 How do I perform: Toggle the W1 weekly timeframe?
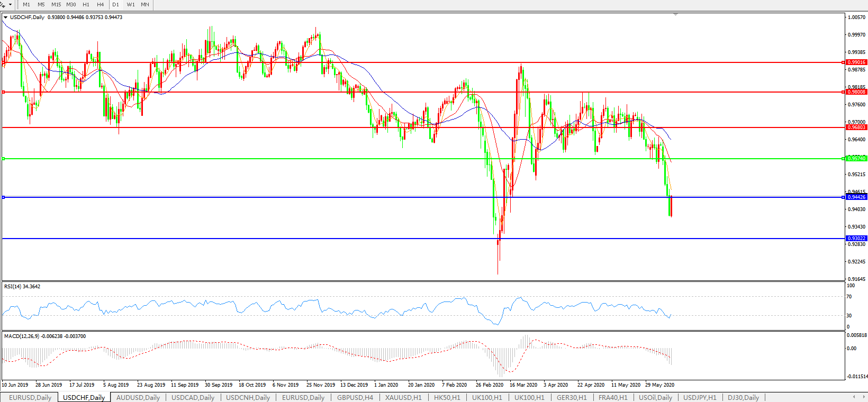tap(131, 4)
